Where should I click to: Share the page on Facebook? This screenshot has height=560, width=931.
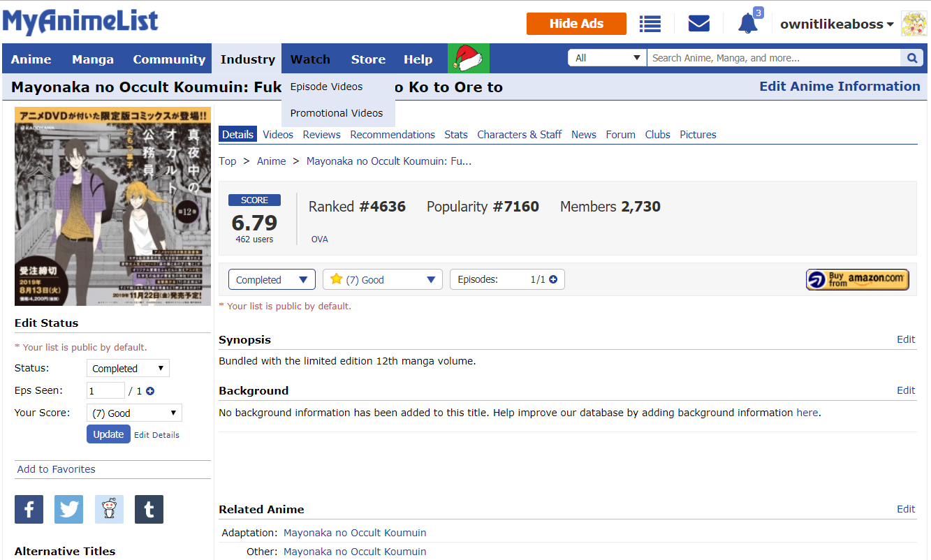point(29,510)
